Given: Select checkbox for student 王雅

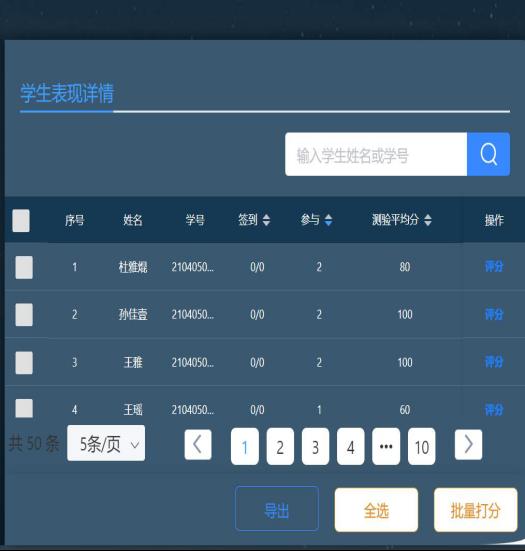Looking at the screenshot, I should (24, 362).
